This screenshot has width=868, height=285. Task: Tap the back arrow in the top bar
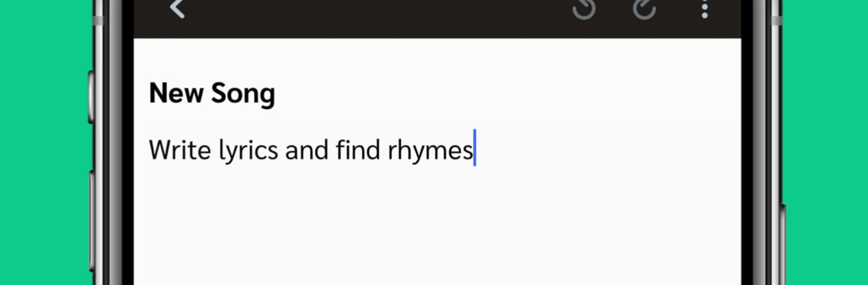(x=177, y=8)
